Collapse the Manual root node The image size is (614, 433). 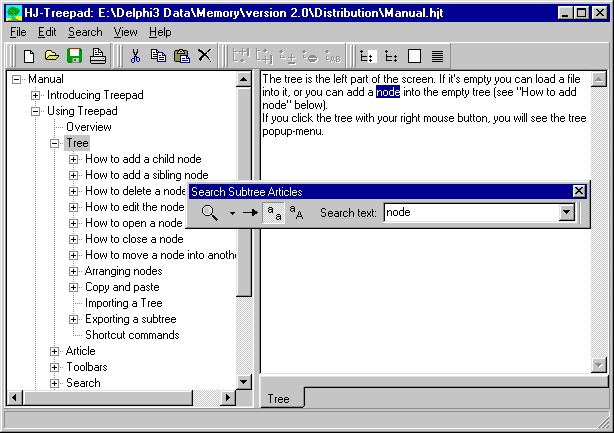point(16,79)
